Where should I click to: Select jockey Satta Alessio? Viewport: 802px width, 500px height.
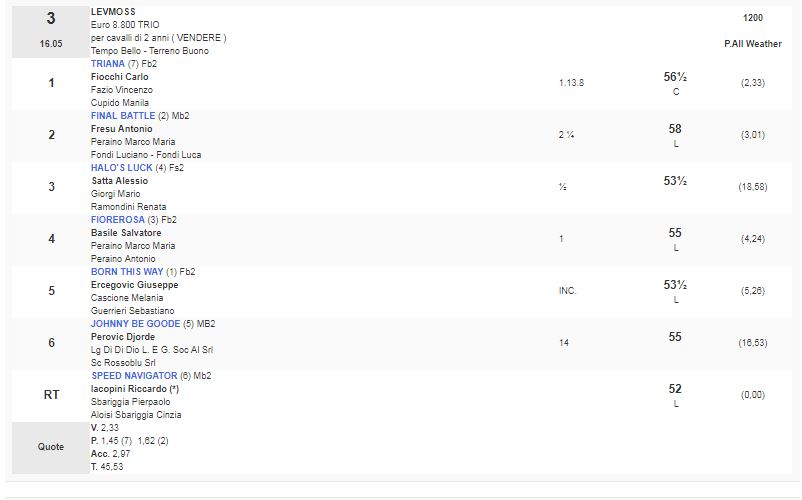[x=120, y=181]
